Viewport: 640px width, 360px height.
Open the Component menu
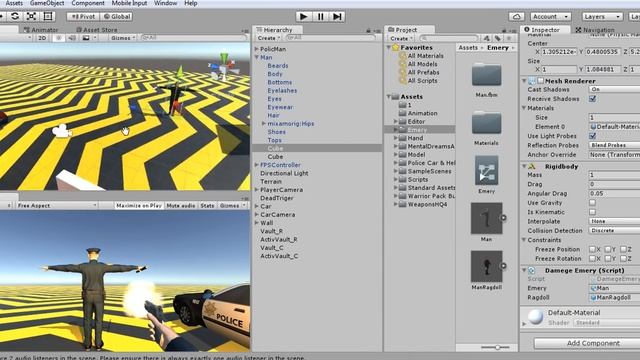[88, 3]
